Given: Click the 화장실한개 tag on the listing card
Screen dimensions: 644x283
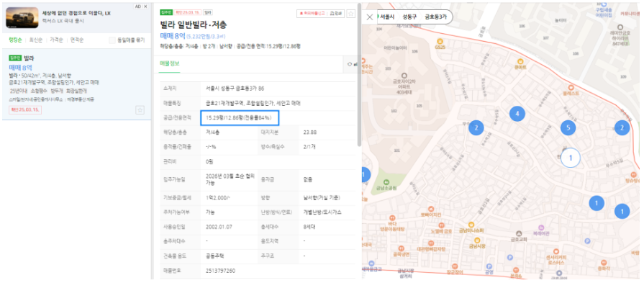Looking at the screenshot, I should click(76, 91).
